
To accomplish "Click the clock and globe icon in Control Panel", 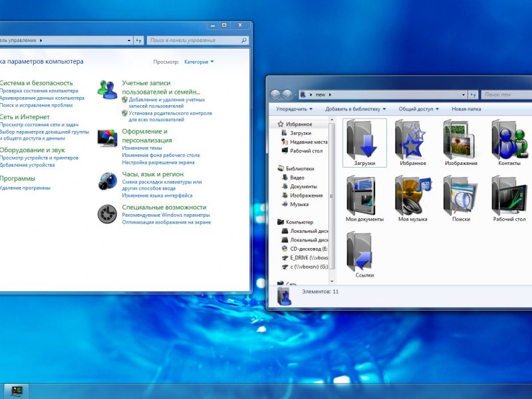I will point(107,181).
